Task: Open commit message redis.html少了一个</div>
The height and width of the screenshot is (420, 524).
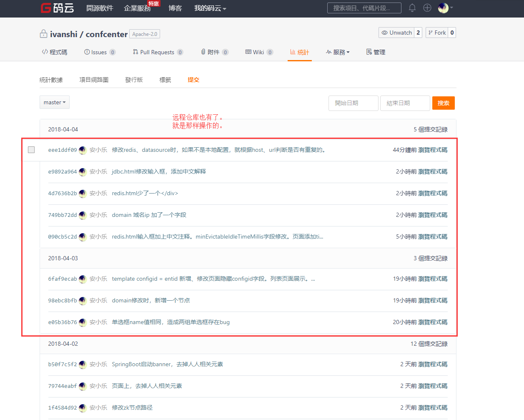Action: [x=145, y=193]
